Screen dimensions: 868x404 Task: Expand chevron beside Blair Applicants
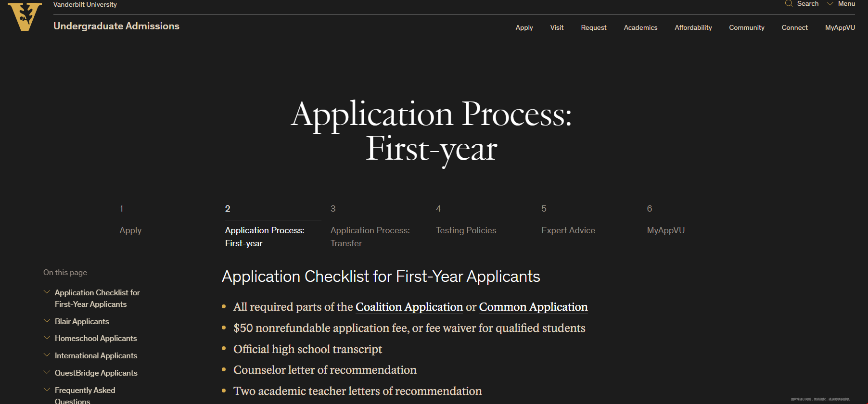tap(47, 321)
